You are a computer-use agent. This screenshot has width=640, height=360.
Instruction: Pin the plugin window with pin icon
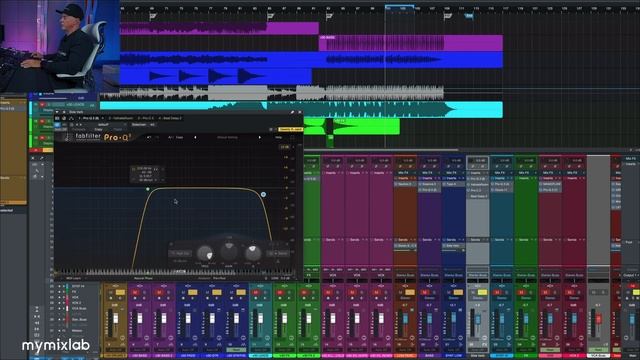click(292, 112)
